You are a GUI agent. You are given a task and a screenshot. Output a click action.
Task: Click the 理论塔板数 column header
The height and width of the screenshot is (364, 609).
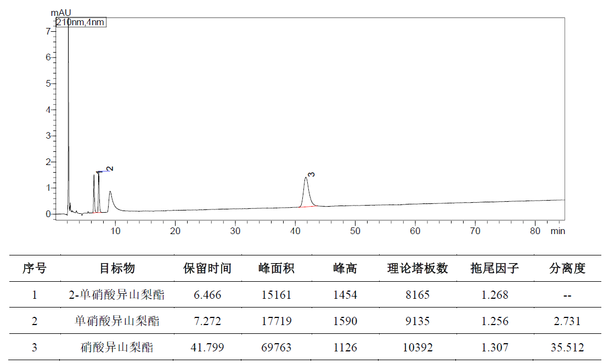pyautogui.click(x=418, y=268)
